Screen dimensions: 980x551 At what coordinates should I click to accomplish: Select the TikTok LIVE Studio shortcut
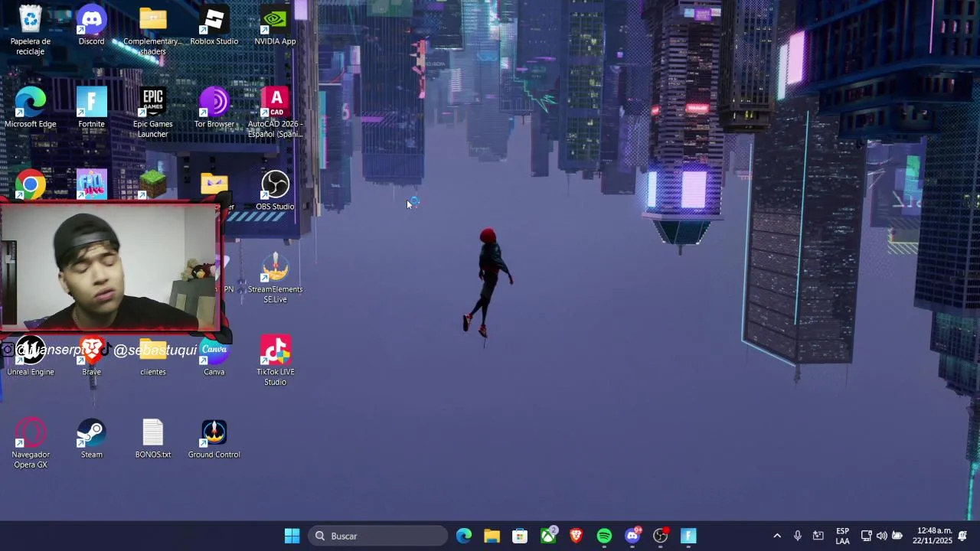(x=276, y=360)
